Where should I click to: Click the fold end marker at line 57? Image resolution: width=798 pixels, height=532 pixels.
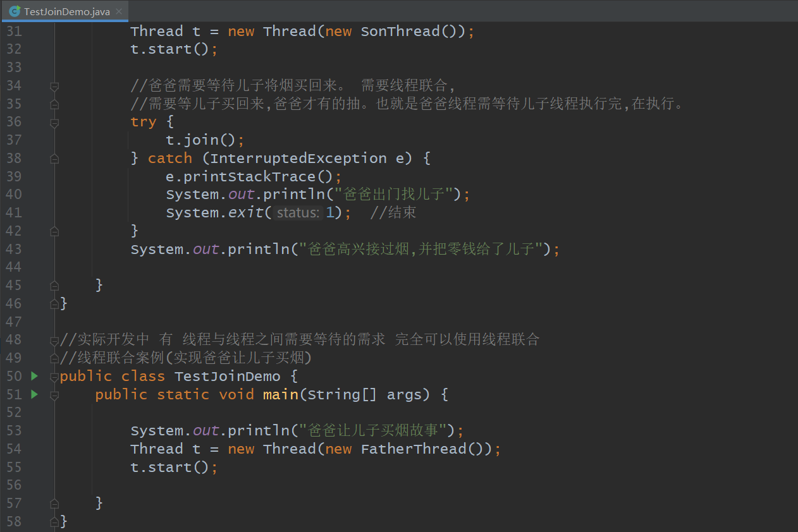[54, 504]
